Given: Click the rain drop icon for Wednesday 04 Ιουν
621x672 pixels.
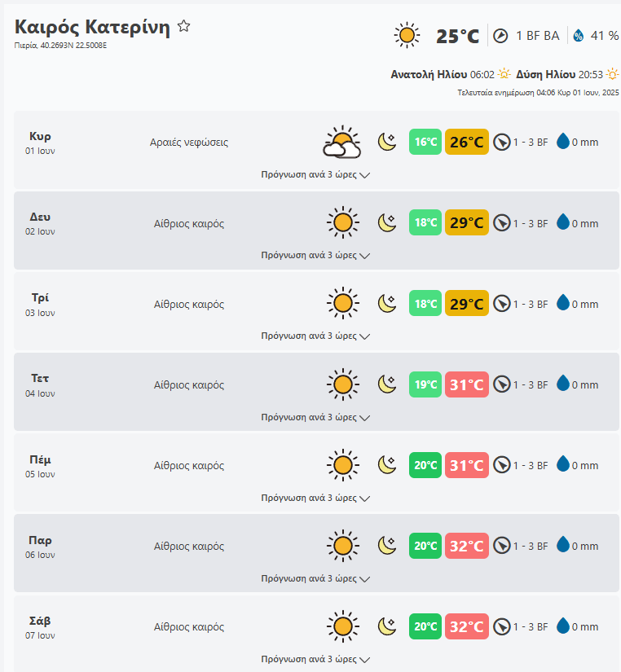Looking at the screenshot, I should pyautogui.click(x=562, y=384).
